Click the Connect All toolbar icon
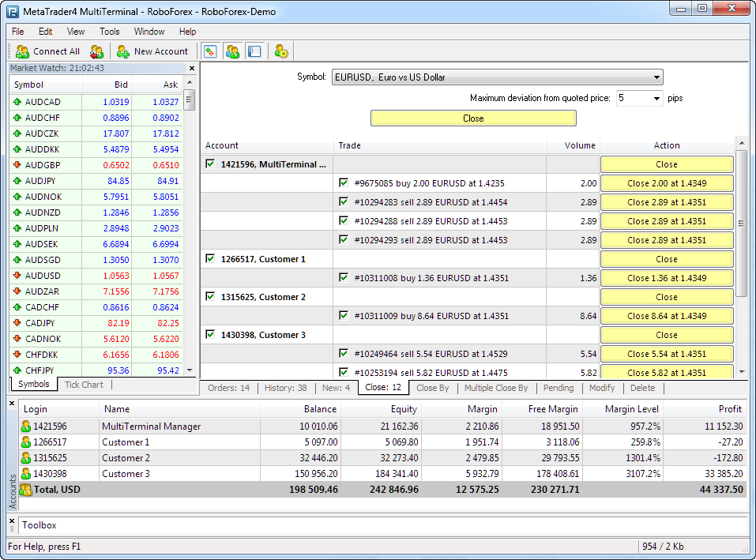 [x=22, y=51]
